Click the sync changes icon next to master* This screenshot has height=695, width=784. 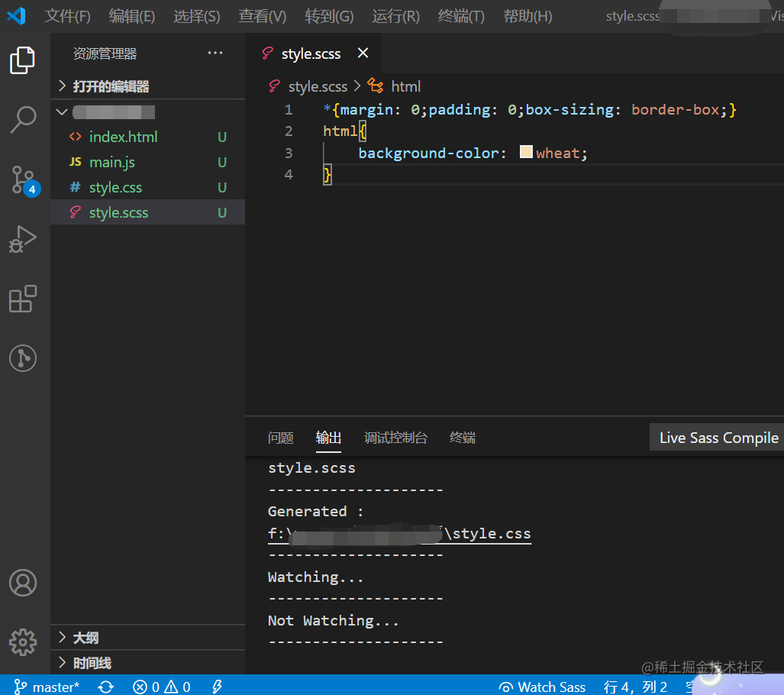click(x=106, y=687)
